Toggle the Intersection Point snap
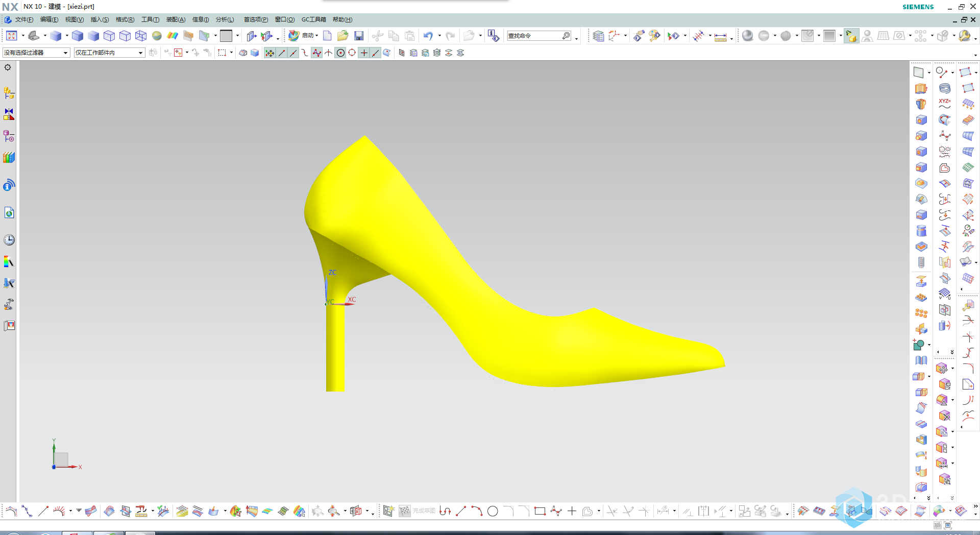Viewport: 980px width, 535px height. (x=328, y=53)
